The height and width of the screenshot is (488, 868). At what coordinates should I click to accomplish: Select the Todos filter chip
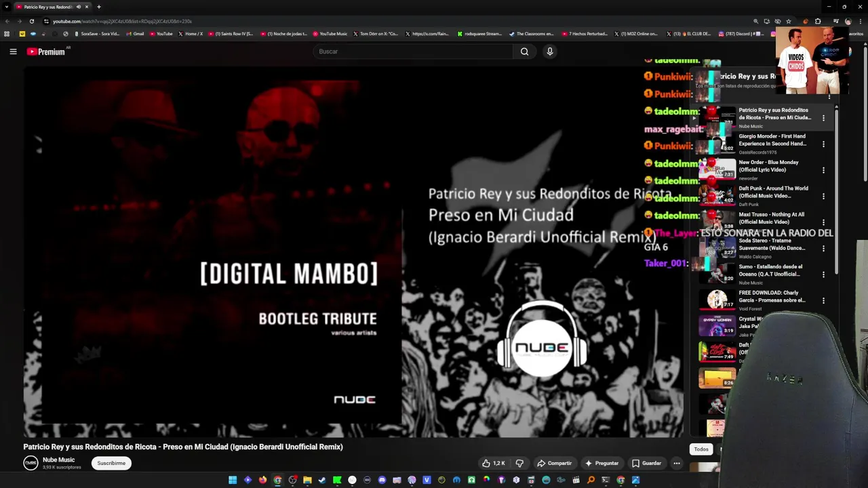701,449
